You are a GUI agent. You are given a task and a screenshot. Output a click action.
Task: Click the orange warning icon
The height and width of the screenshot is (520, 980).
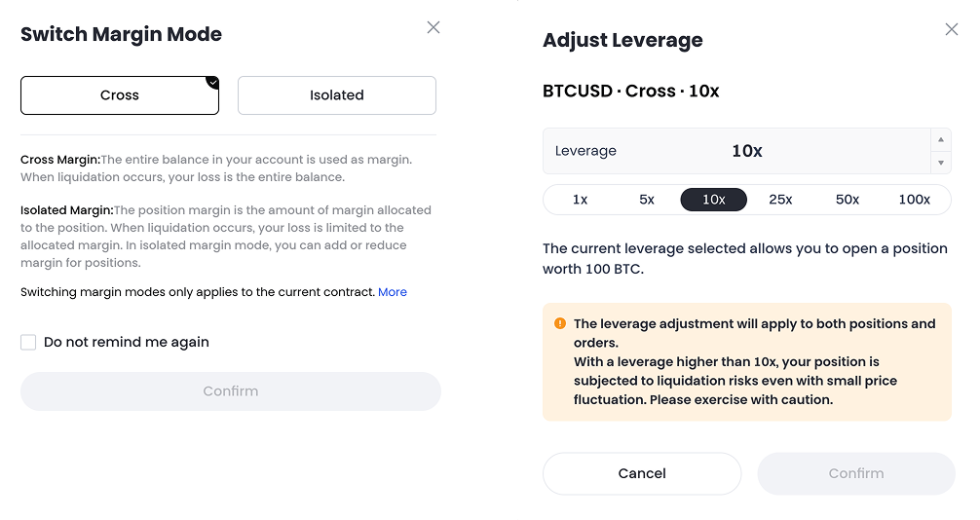click(x=560, y=323)
